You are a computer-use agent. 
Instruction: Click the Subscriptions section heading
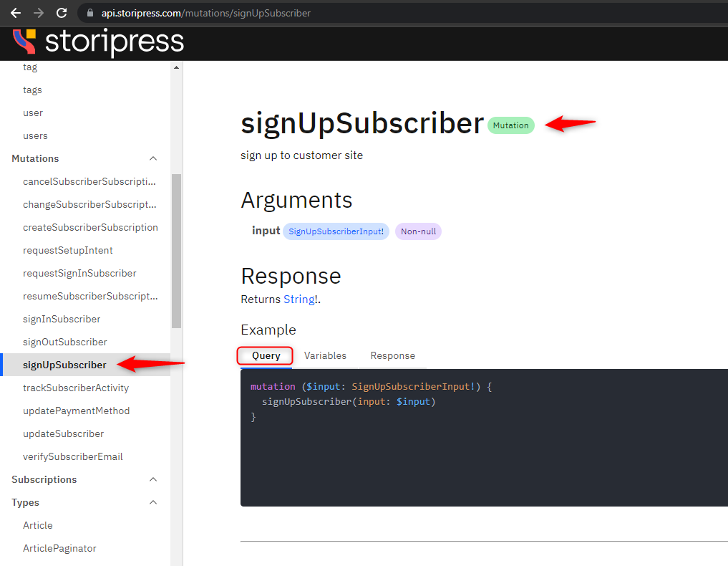pos(44,479)
